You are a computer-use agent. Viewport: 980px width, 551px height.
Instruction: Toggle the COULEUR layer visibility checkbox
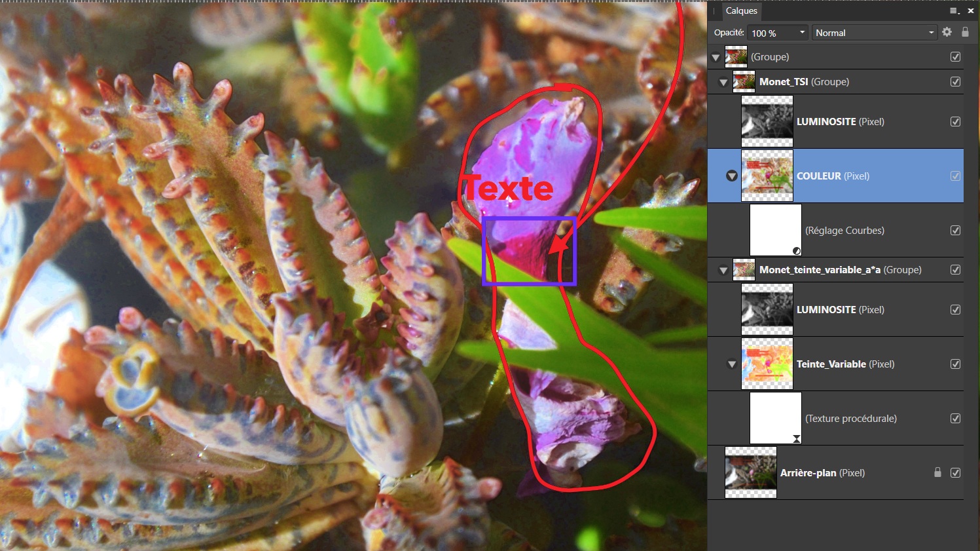pyautogui.click(x=956, y=176)
